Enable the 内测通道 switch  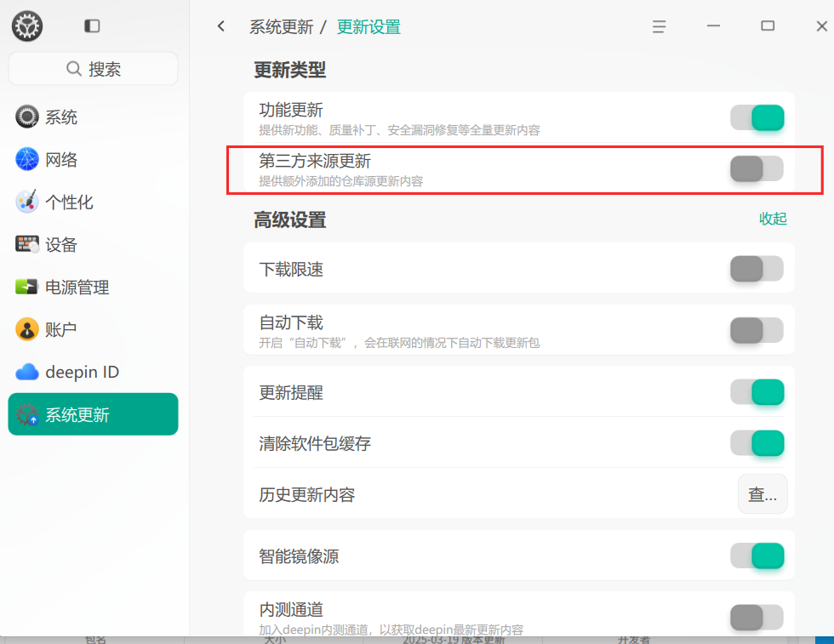click(757, 618)
